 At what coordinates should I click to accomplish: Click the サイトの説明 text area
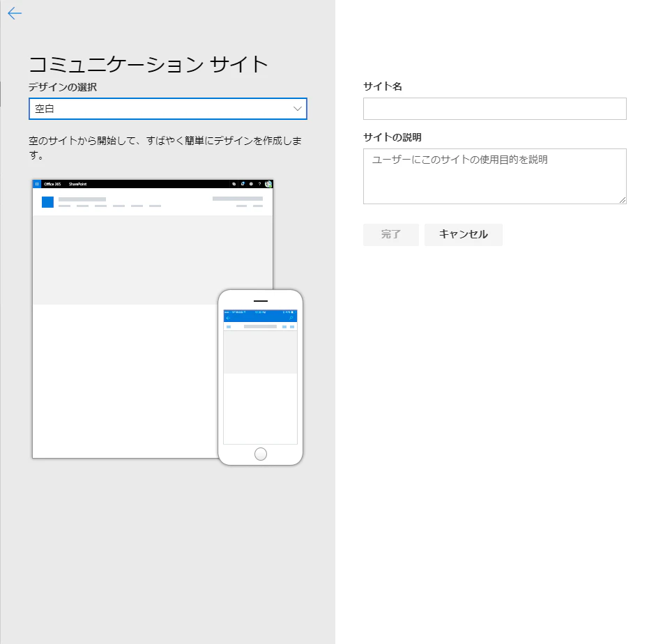pyautogui.click(x=494, y=176)
